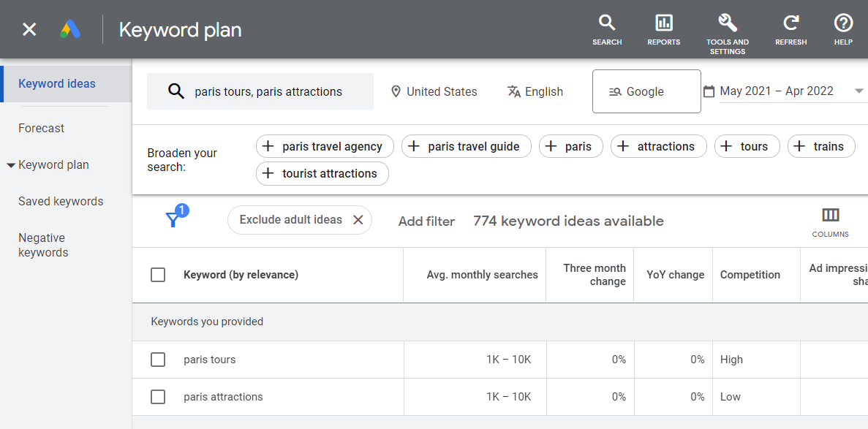Close the Keyword plan with the X icon
This screenshot has height=429, width=868.
pos(29,29)
